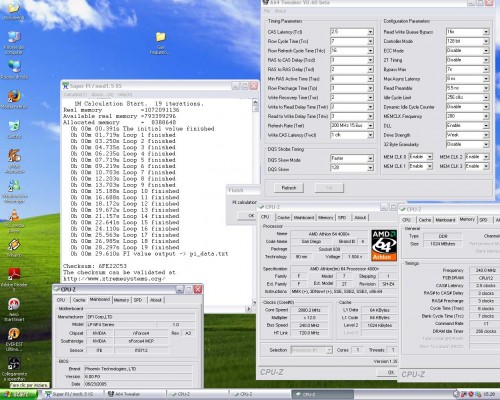The height and width of the screenshot is (400, 500).
Task: Open MEMCLK Frequency dropdown
Action: click(x=486, y=116)
